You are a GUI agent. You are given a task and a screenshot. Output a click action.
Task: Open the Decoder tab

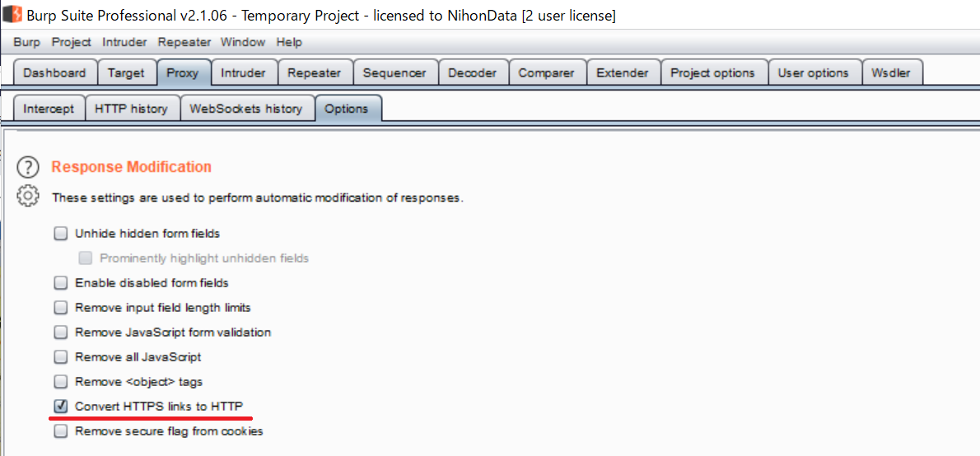[473, 72]
